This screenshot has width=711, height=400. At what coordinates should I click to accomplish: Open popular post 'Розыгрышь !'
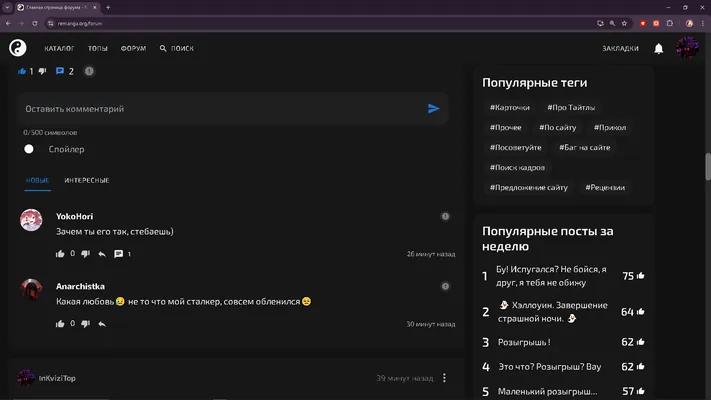click(524, 342)
